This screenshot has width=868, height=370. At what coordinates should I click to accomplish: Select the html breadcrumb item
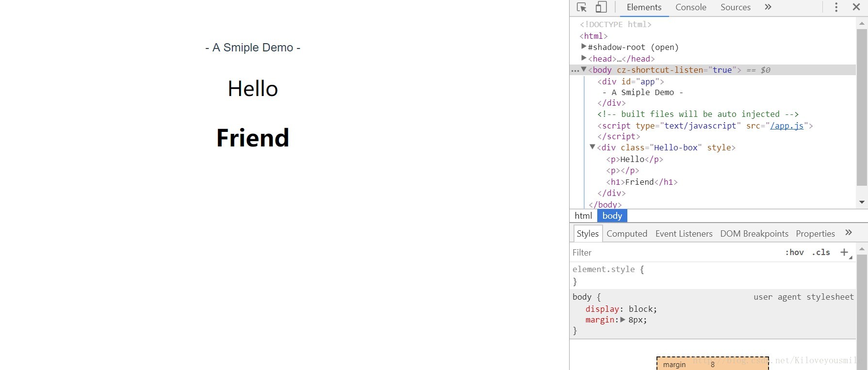click(583, 216)
